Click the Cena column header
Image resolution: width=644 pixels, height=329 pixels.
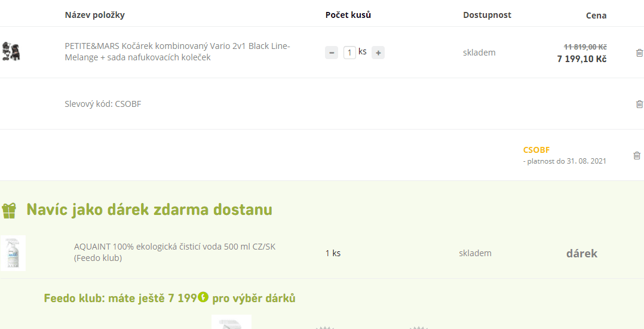coord(596,16)
